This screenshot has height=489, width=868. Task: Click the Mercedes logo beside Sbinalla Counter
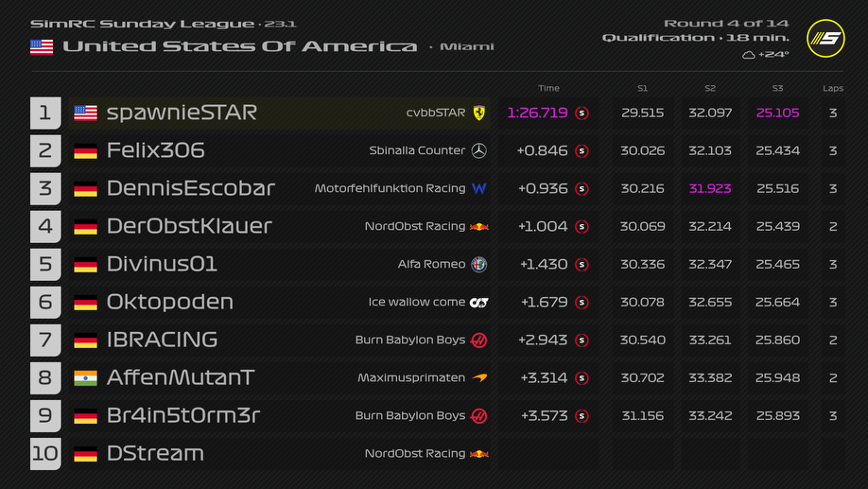[x=479, y=150]
